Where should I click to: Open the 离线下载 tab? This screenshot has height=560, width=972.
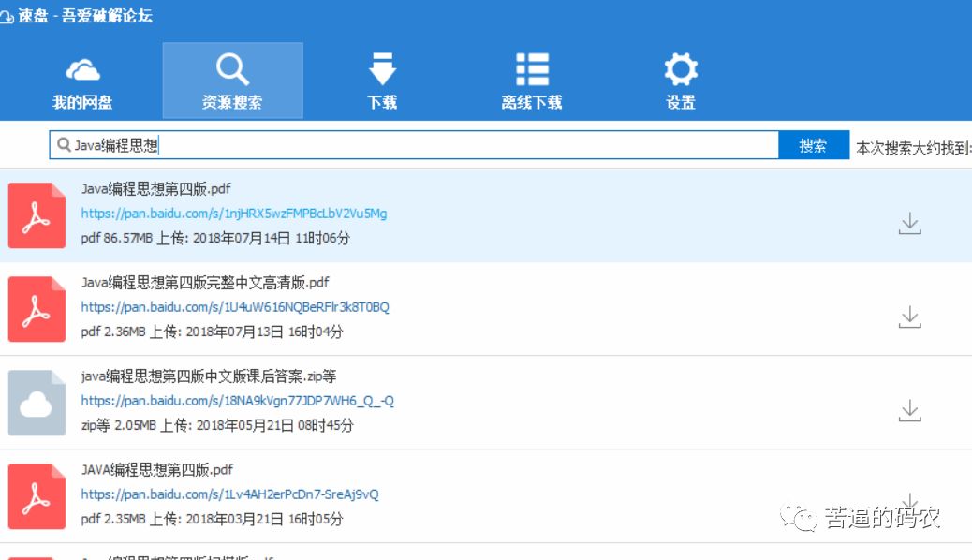[x=532, y=81]
